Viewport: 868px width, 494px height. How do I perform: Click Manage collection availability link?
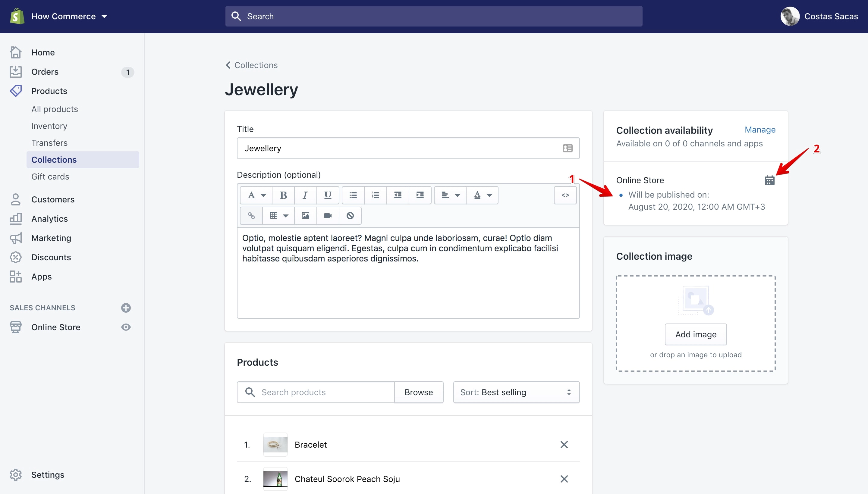click(x=760, y=130)
